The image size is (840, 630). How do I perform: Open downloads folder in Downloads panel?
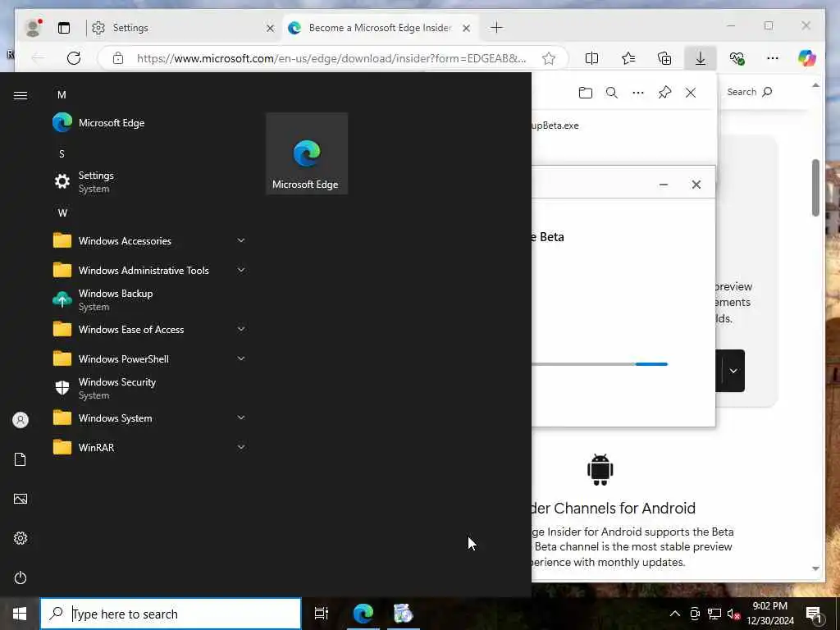[586, 93]
